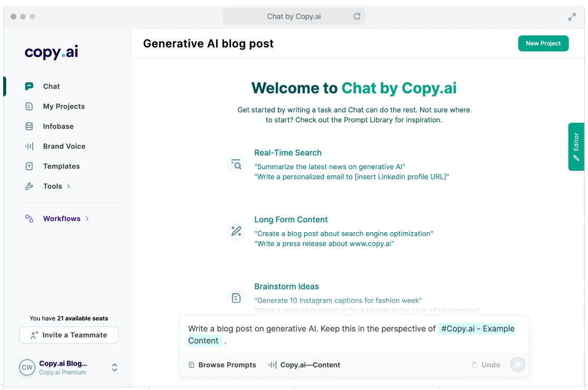Select the Copy.ai—Content brand voice
The image size is (588, 390).
click(304, 365)
